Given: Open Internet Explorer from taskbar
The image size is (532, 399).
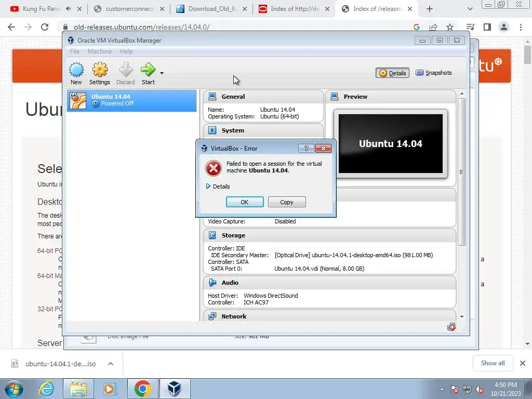Looking at the screenshot, I should click(46, 389).
